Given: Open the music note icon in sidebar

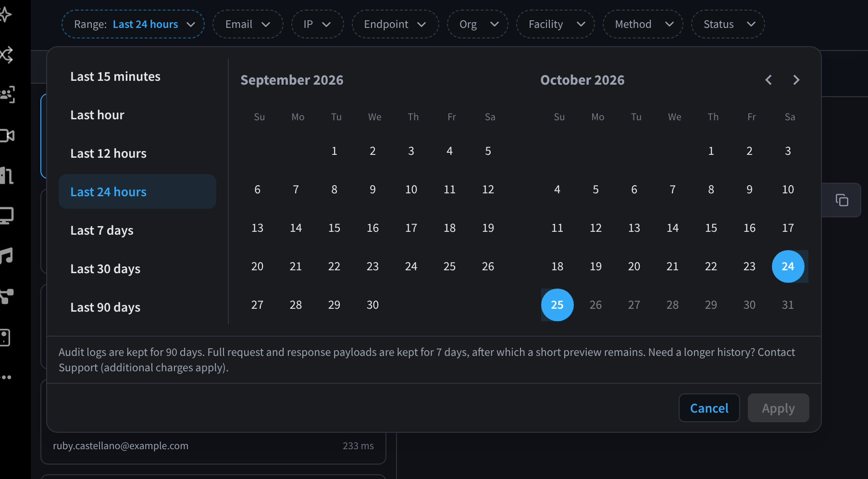Looking at the screenshot, I should tap(7, 255).
